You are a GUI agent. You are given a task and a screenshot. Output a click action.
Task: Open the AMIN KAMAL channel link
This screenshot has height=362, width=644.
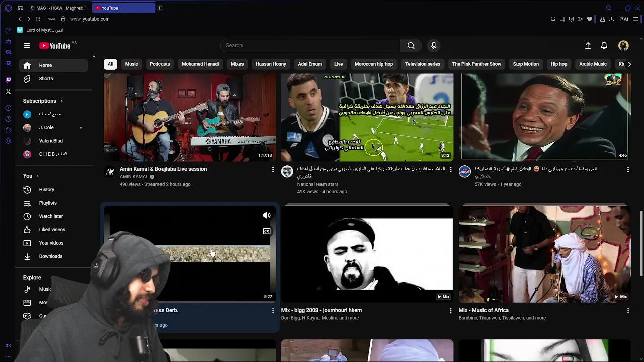click(134, 177)
